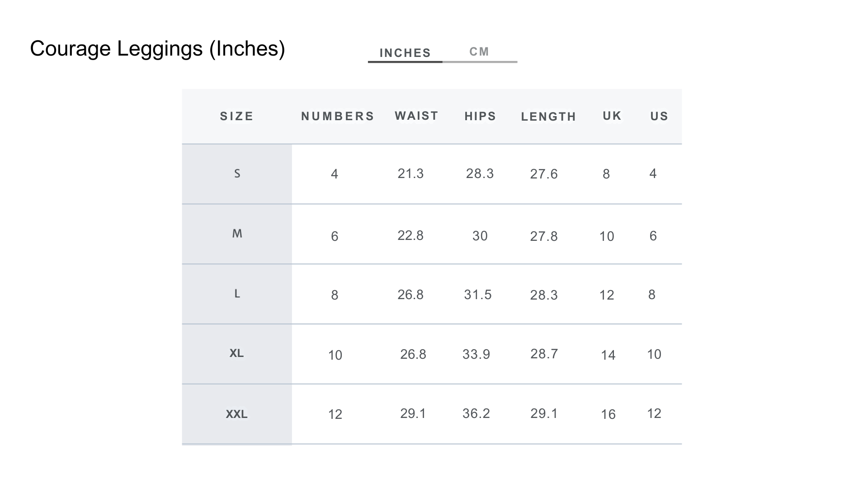Select the L size row label
The image size is (868, 488).
pos(237,294)
